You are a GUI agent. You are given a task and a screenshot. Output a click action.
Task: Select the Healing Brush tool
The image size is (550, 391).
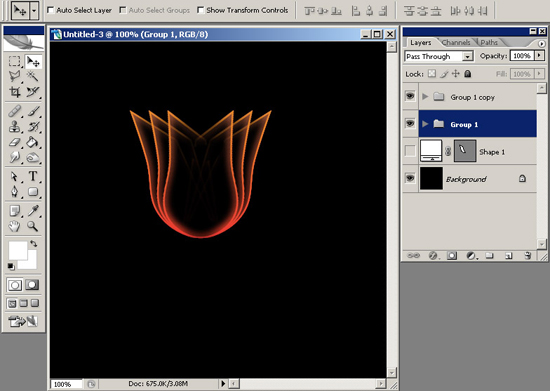click(14, 112)
